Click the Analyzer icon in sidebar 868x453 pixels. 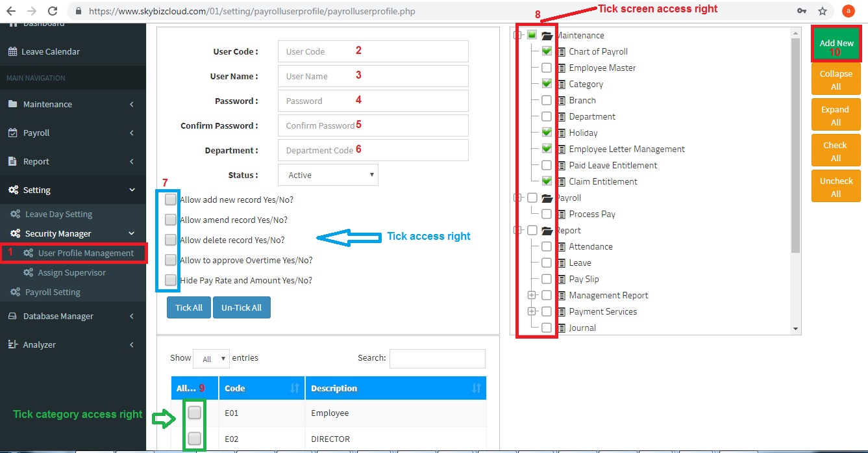tap(12, 345)
